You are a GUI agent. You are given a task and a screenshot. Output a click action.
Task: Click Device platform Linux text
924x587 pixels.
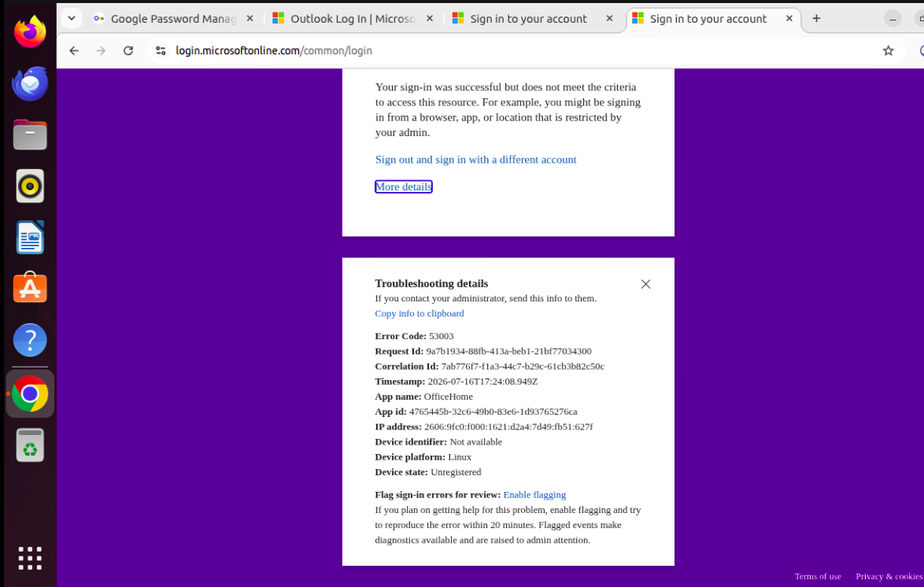coord(423,457)
